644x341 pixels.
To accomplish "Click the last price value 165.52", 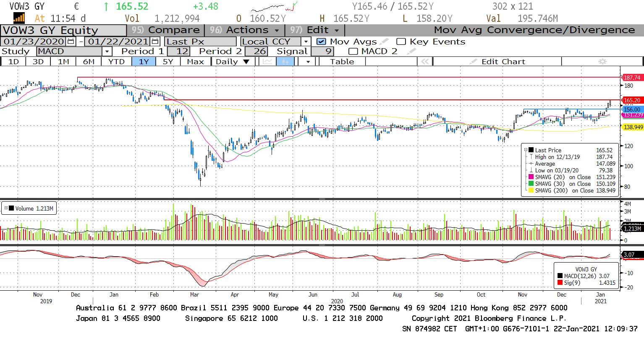I will coord(132,6).
